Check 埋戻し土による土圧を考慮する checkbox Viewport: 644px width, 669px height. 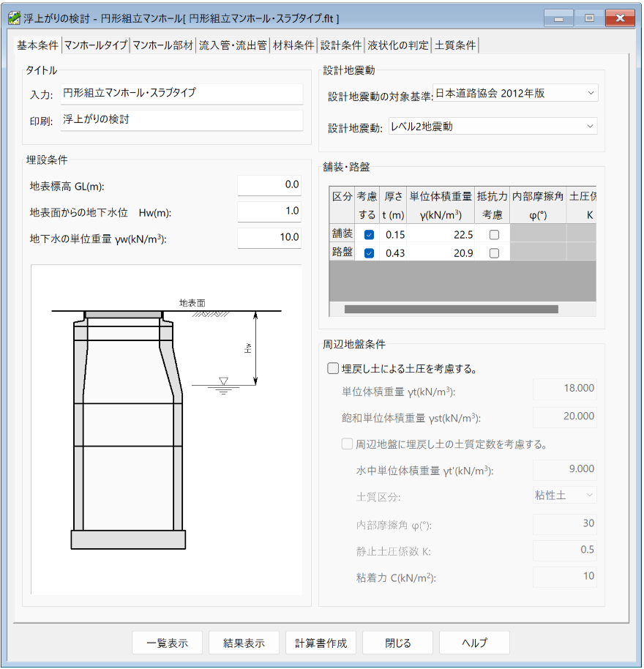(333, 368)
